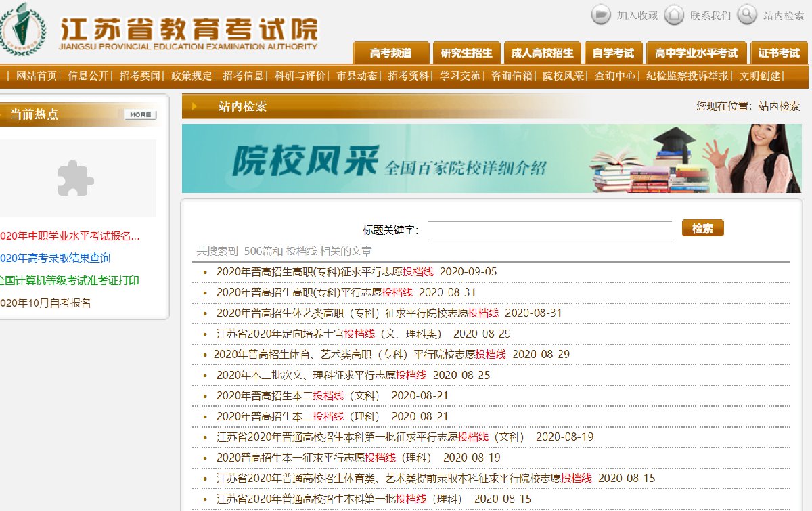Open 院校风采 in the navigation menu
Image resolution: width=812 pixels, height=511 pixels.
point(563,76)
